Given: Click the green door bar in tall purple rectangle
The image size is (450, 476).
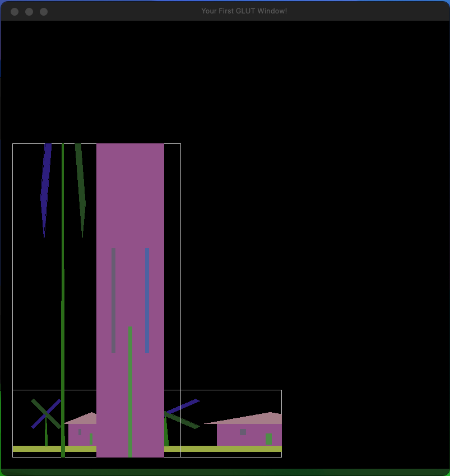Looking at the screenshot, I should (x=130, y=392).
